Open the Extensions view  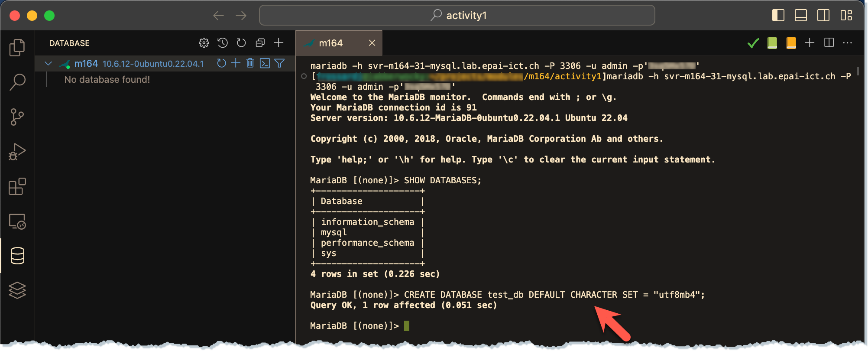pos(17,186)
